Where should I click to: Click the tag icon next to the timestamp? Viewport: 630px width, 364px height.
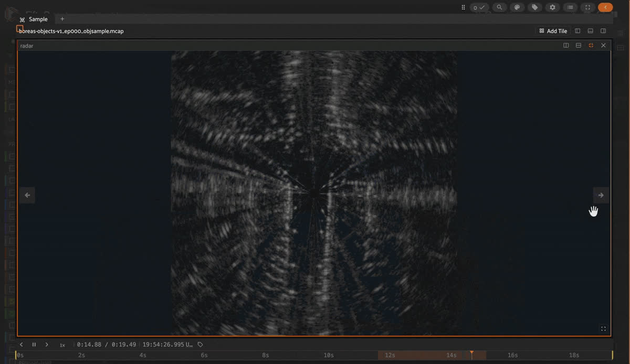click(200, 345)
